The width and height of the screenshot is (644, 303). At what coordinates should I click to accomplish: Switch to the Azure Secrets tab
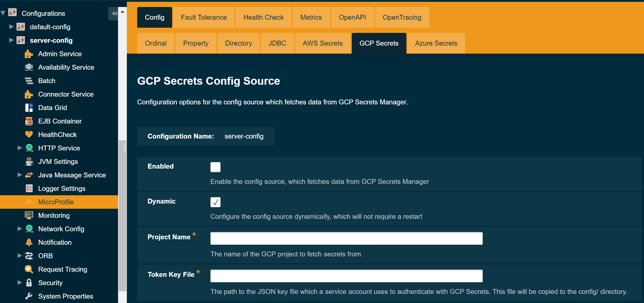click(436, 43)
